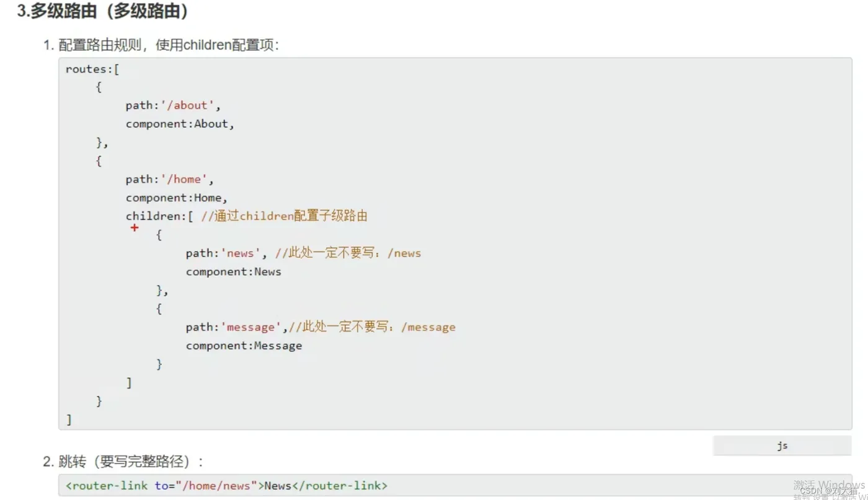Image resolution: width=868 pixels, height=500 pixels.
Task: Click text "配置路由规则，使用children配置项"
Action: click(166, 45)
